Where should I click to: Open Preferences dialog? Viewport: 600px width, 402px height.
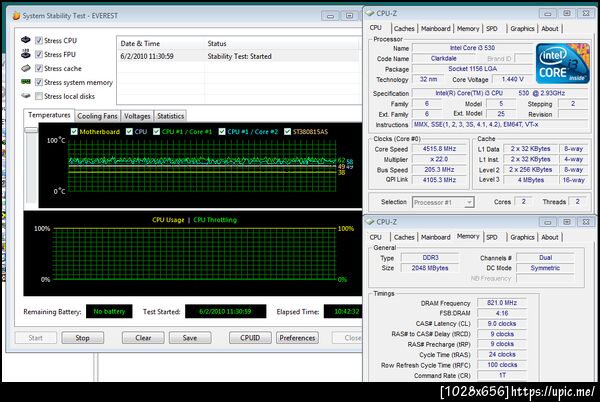click(x=297, y=338)
